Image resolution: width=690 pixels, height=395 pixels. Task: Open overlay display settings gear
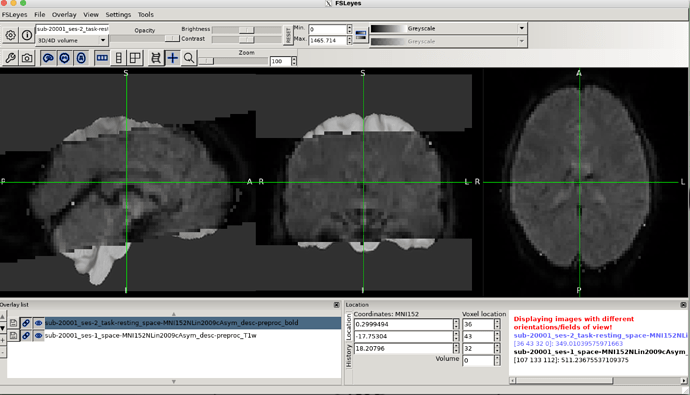click(x=11, y=35)
